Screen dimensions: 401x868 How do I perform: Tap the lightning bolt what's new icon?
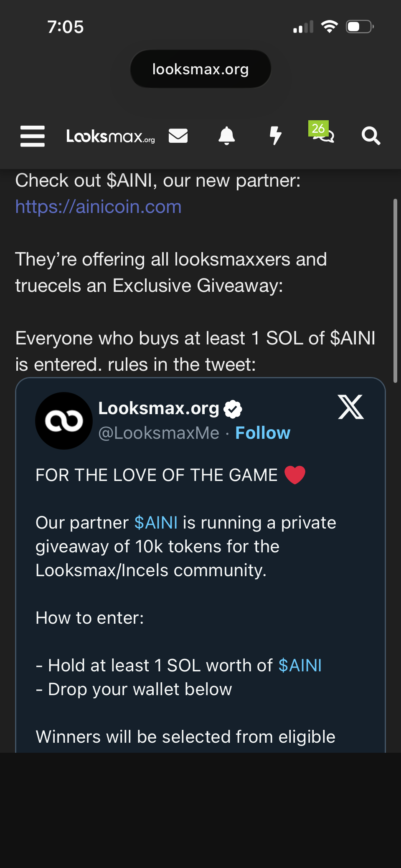point(275,136)
